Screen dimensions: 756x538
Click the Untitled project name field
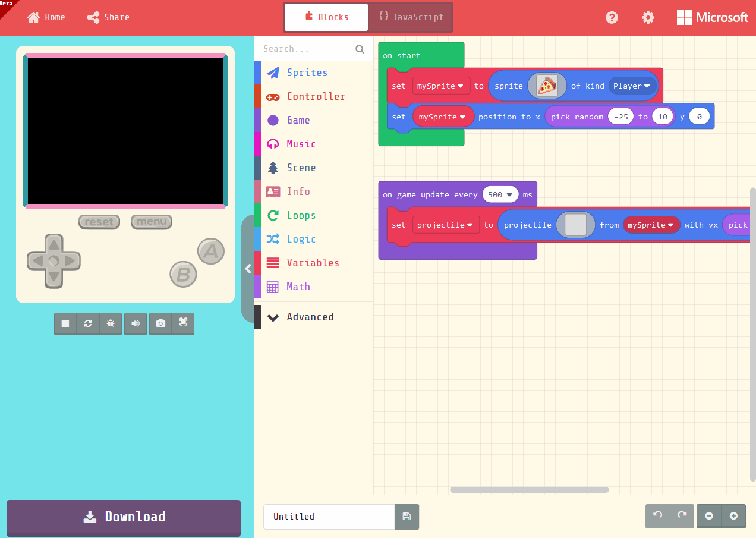pos(329,517)
